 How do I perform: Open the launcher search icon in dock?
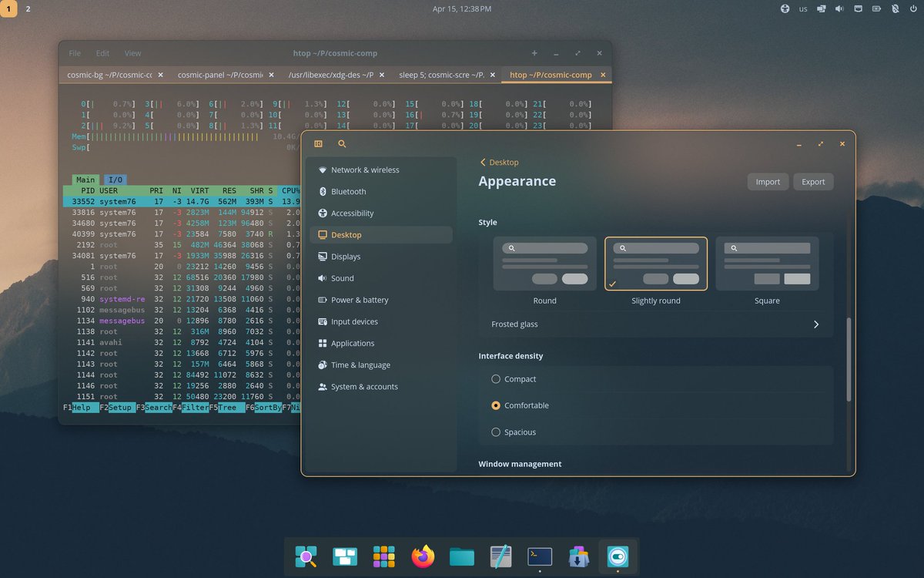pyautogui.click(x=306, y=556)
